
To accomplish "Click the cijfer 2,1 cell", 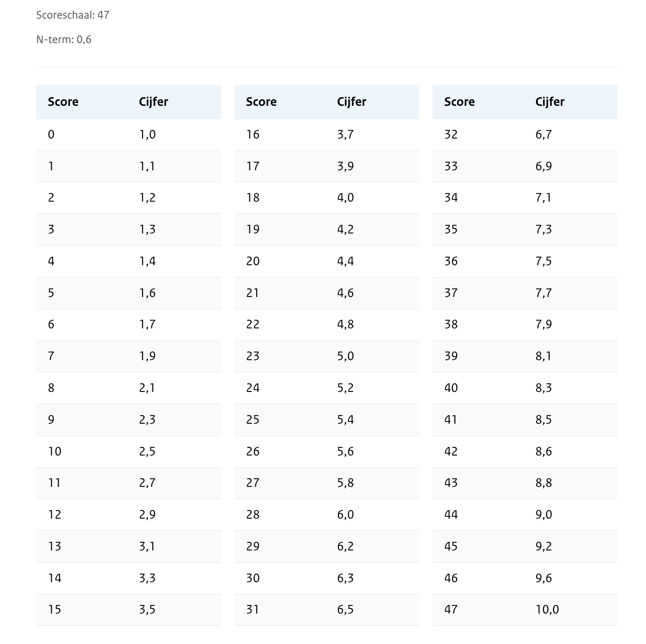I will (x=147, y=388).
